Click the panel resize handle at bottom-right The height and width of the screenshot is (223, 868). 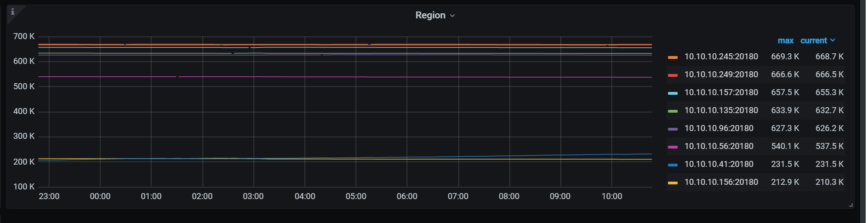pyautogui.click(x=851, y=205)
